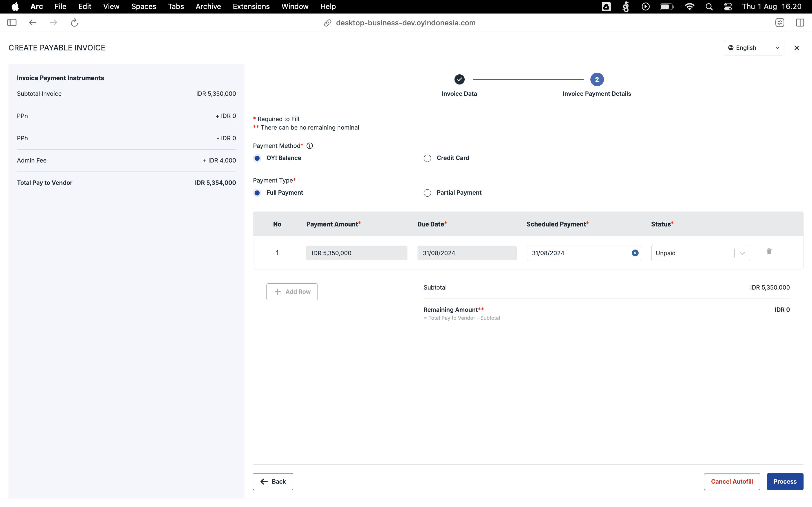Click the reload page icon
812x507 pixels.
pos(74,23)
